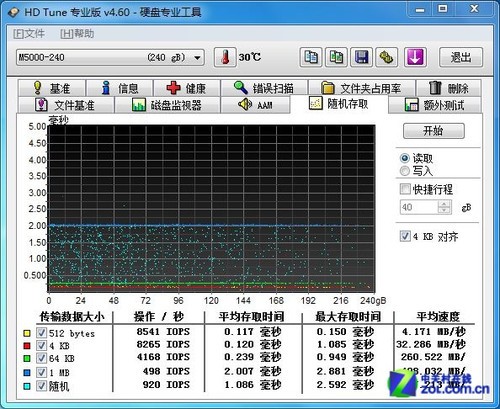
Task: Close the HD Tune window
Action: [x=474, y=9]
